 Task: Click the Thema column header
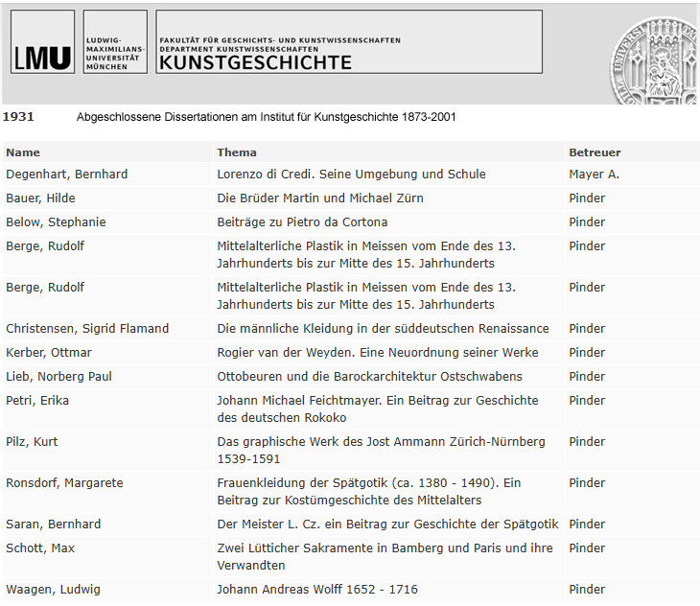click(237, 152)
